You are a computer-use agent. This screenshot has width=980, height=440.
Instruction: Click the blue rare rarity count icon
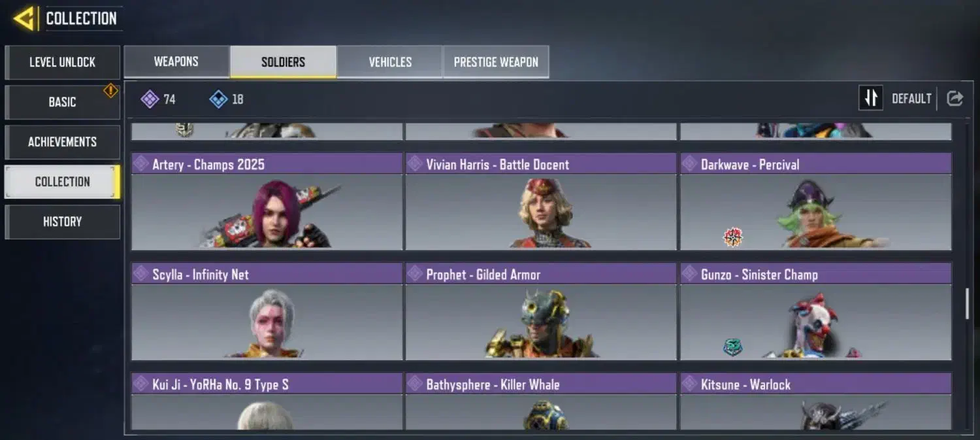[x=218, y=99]
